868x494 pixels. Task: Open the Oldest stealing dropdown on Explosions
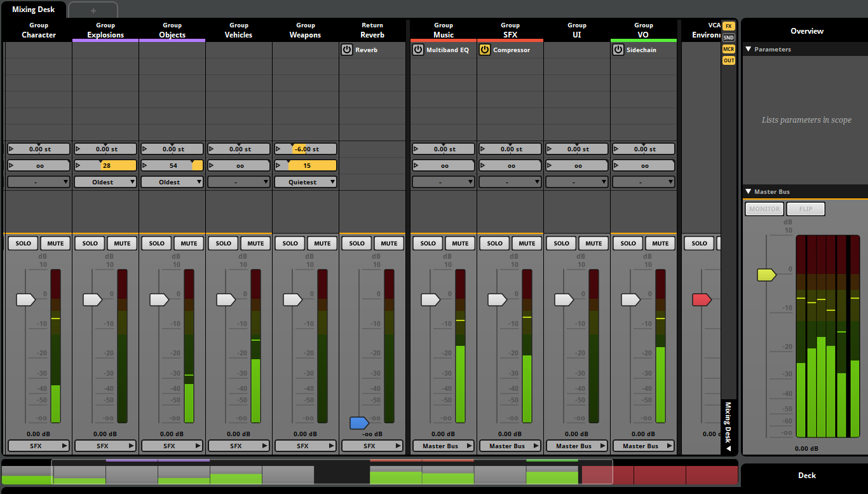105,181
